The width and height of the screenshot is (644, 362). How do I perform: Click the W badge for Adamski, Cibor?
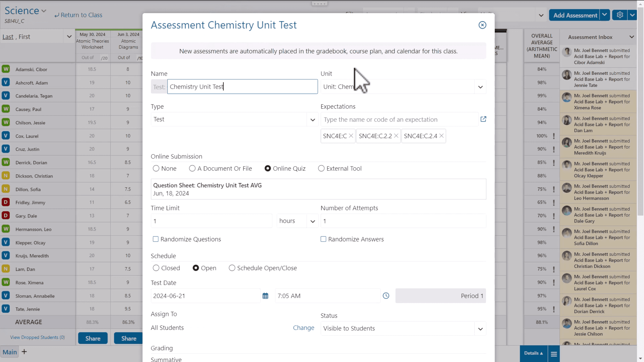(6, 69)
